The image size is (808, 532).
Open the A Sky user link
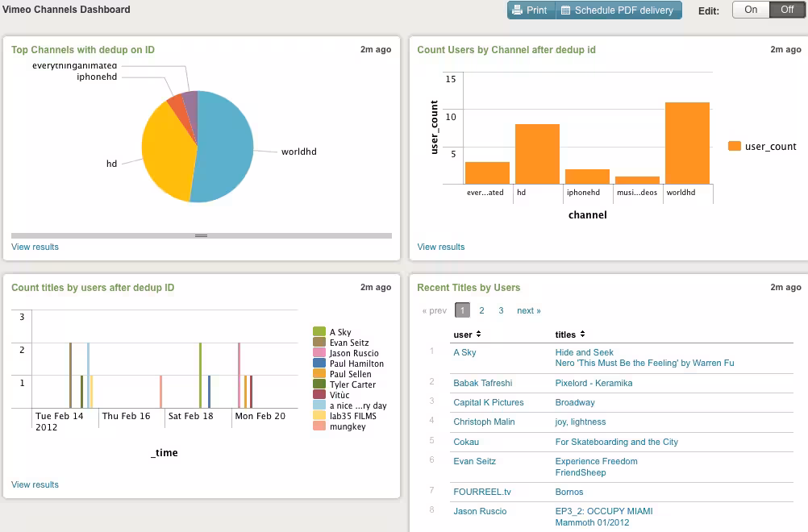464,352
